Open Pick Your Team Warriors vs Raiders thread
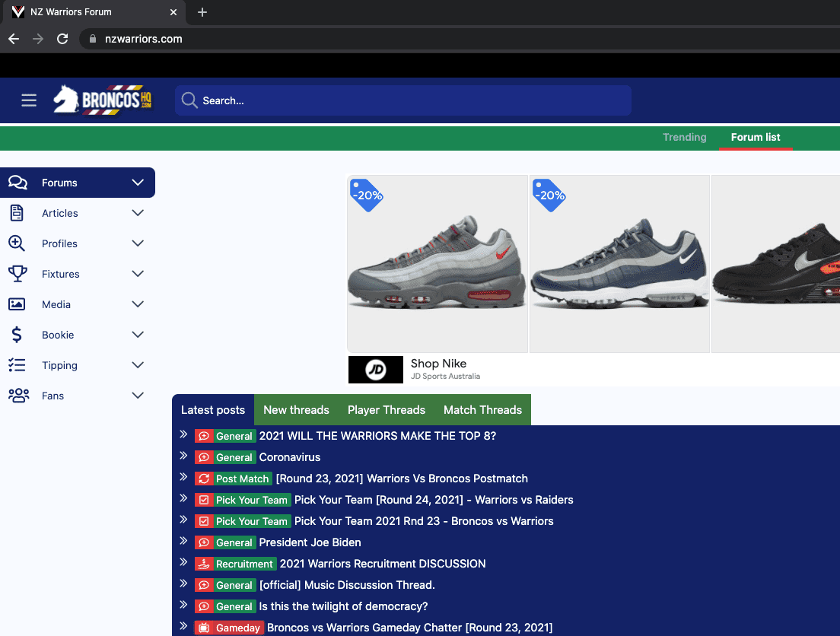The image size is (840, 636). 434,500
